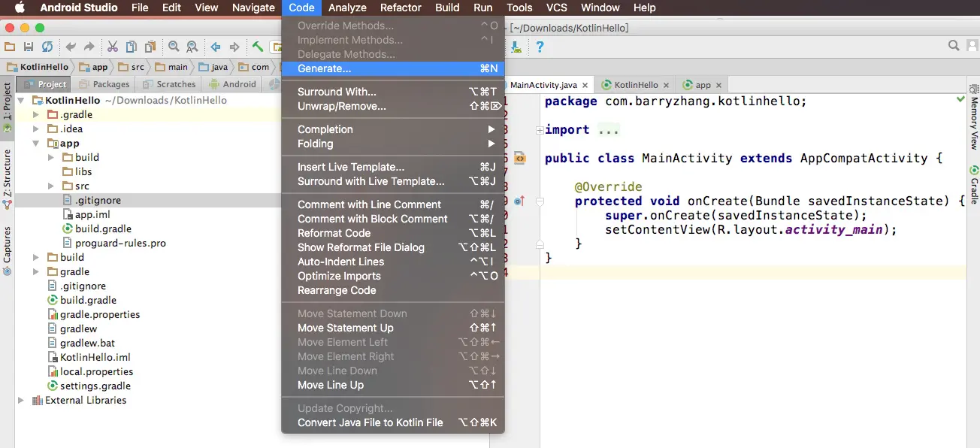Click the java breadcrumb in navigation bar
Image resolution: width=980 pixels, height=448 pixels.
coord(213,67)
